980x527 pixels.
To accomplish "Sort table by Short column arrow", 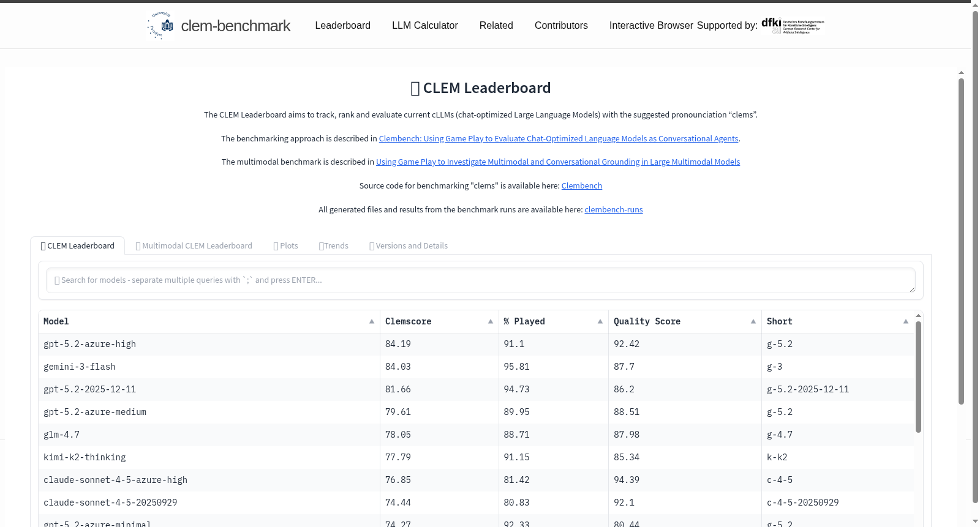I will pyautogui.click(x=906, y=321).
